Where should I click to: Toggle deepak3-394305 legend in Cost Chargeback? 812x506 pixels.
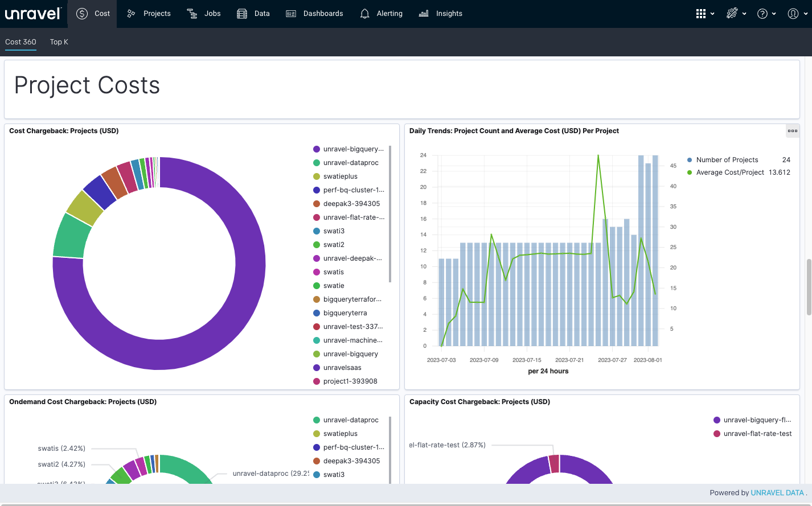[346, 204]
